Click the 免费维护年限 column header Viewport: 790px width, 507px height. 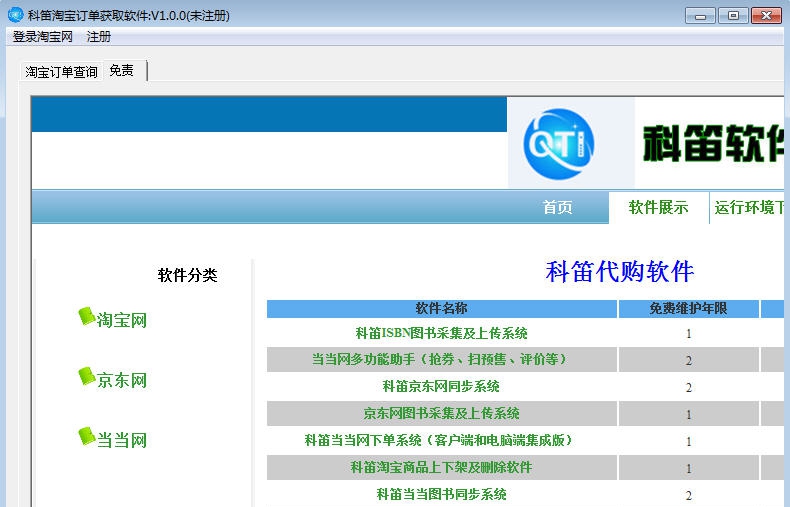click(688, 308)
